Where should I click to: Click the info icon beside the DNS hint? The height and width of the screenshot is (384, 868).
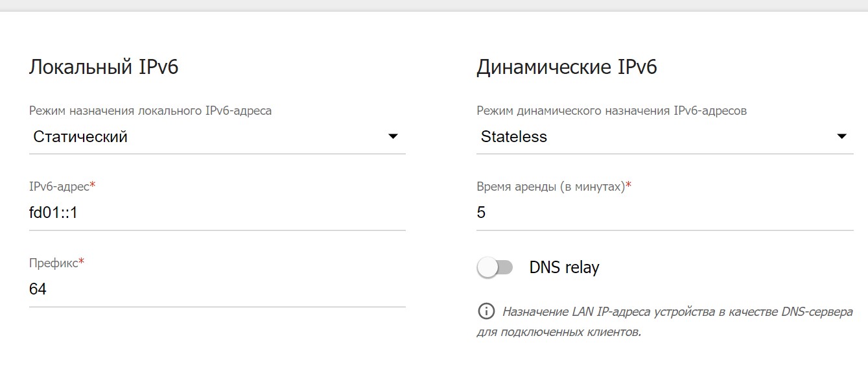coord(486,311)
